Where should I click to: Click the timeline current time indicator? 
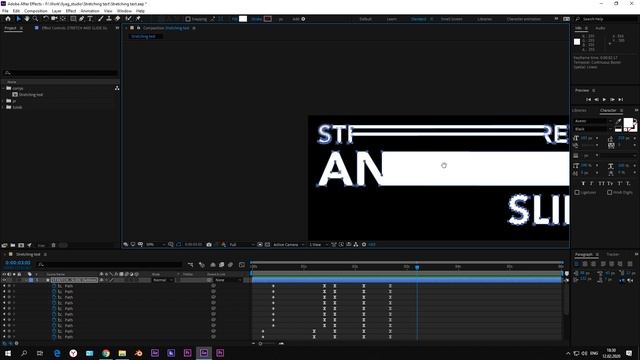point(417,267)
